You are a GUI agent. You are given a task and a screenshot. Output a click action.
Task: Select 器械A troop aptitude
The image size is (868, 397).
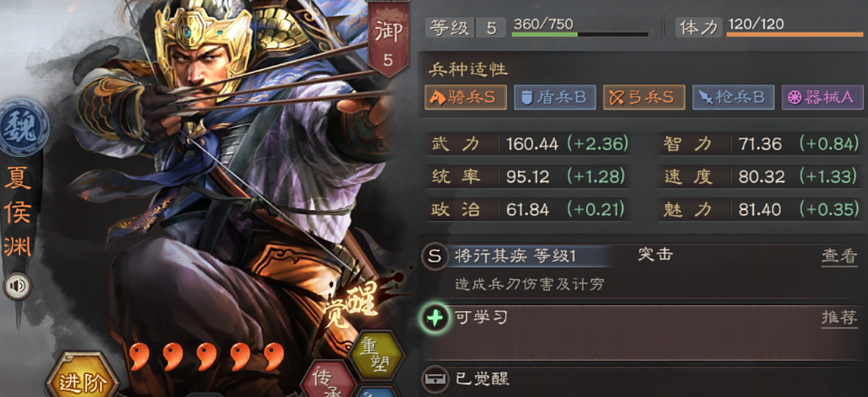click(822, 97)
